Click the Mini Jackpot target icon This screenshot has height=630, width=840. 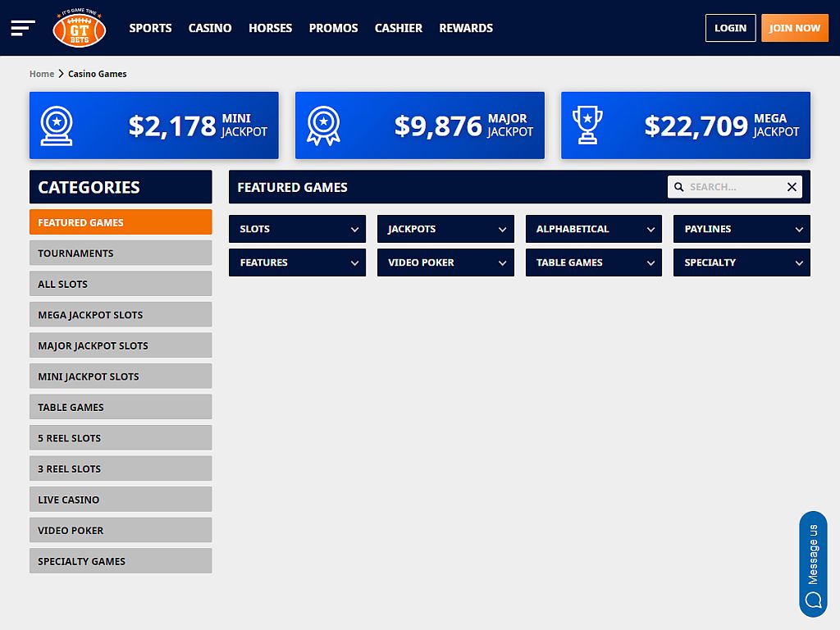tap(57, 126)
